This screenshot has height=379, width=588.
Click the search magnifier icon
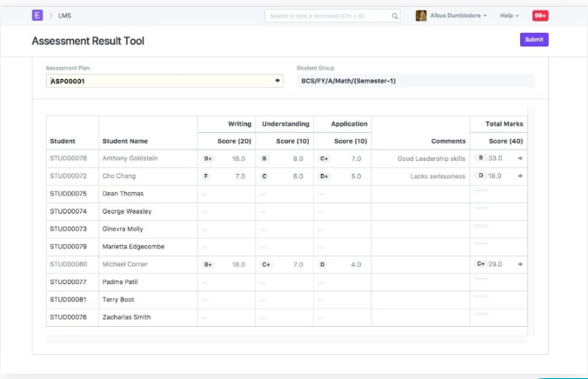coord(395,17)
